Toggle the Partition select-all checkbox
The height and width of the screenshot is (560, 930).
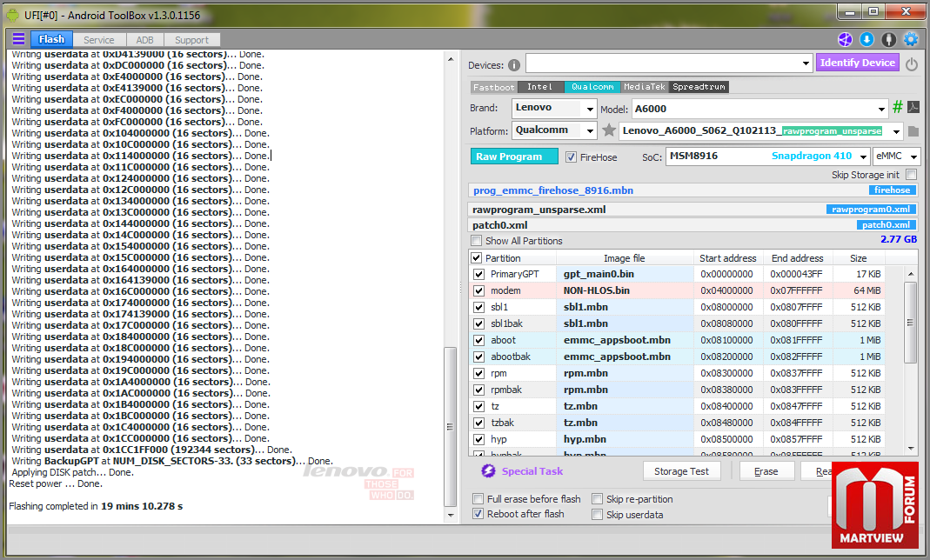(x=476, y=257)
